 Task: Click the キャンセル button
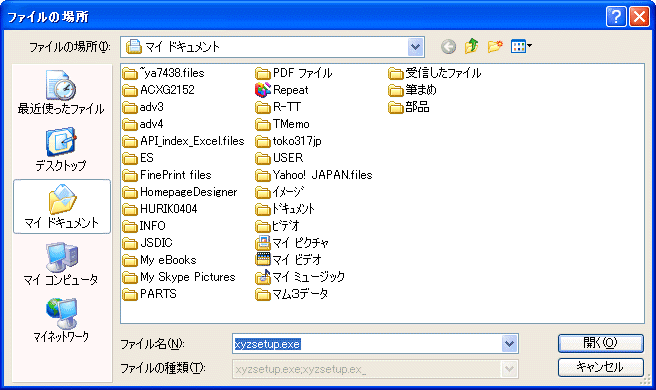pos(600,367)
